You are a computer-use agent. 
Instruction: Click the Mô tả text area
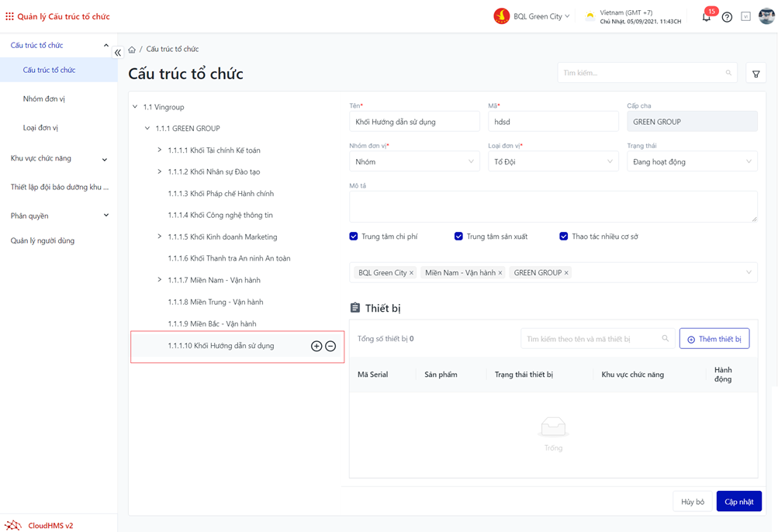tap(552, 207)
